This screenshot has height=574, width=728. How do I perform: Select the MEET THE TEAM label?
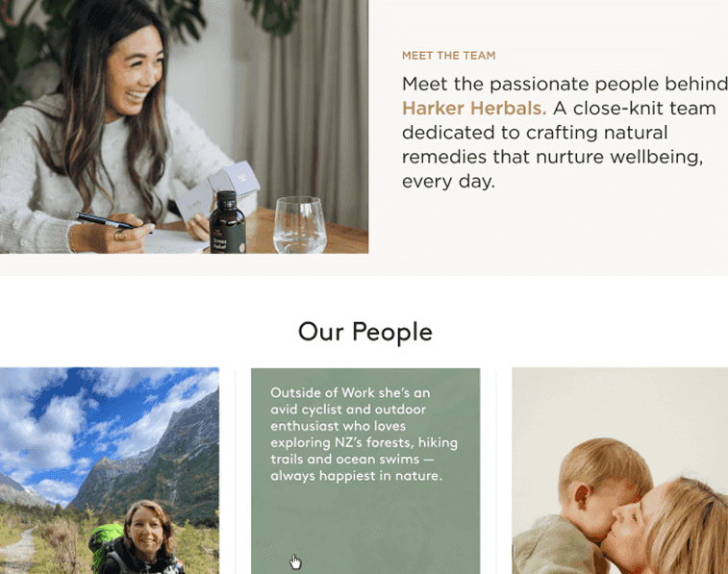tap(448, 56)
